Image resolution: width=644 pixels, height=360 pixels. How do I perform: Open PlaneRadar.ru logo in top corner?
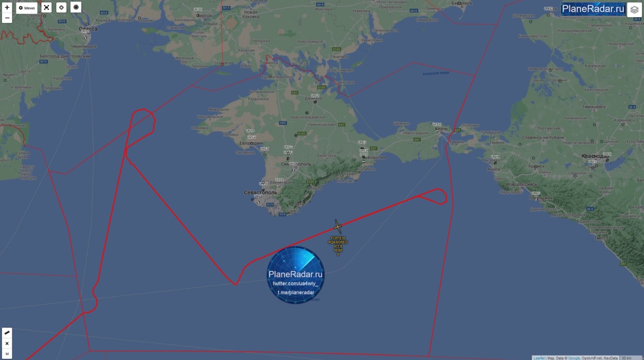(x=593, y=9)
